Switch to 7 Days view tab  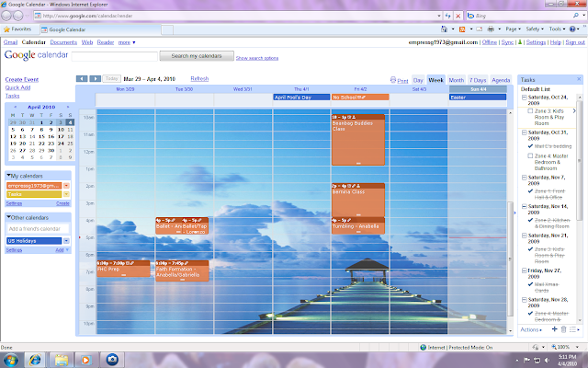click(x=478, y=80)
